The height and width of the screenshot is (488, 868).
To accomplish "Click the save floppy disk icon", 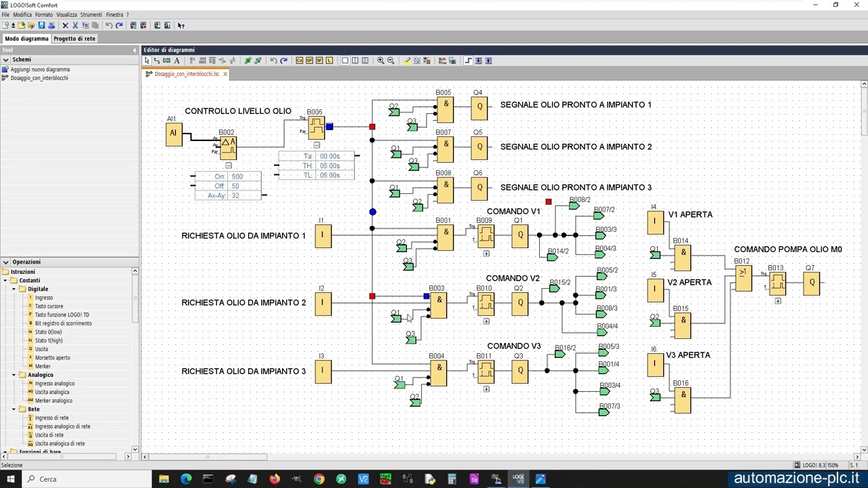I will pos(41,25).
